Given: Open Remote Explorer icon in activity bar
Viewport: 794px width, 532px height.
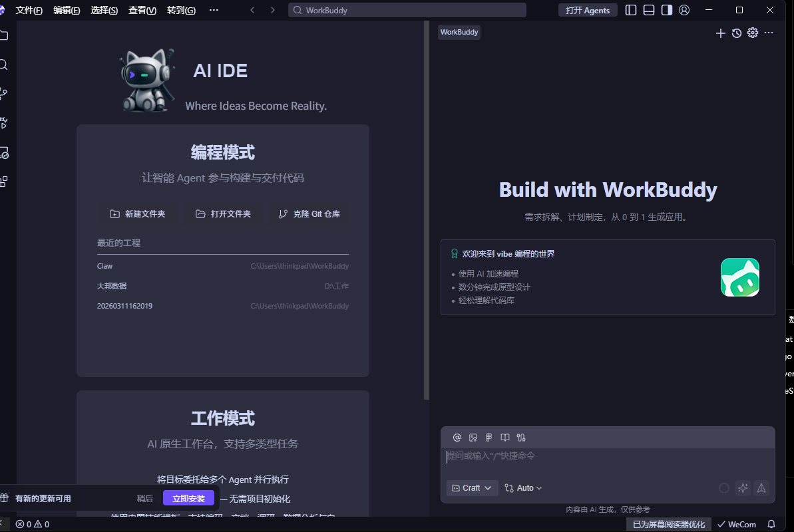Looking at the screenshot, I should click(x=3, y=153).
